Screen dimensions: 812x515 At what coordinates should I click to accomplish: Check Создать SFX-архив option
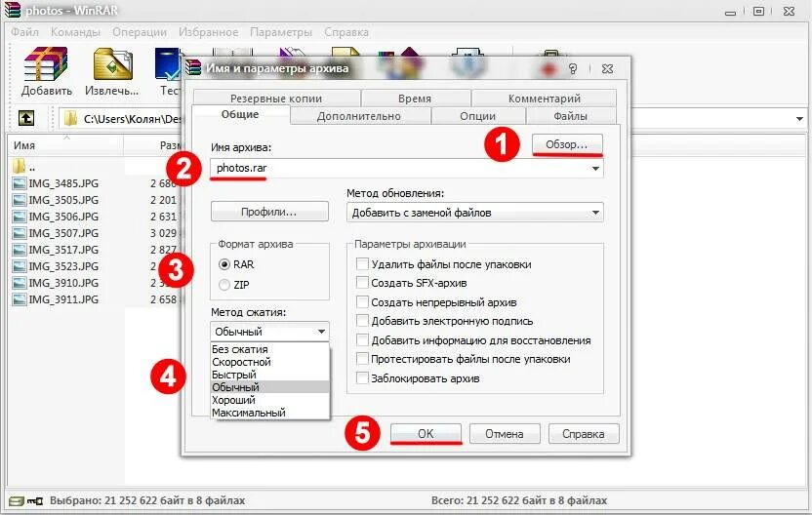(x=362, y=283)
